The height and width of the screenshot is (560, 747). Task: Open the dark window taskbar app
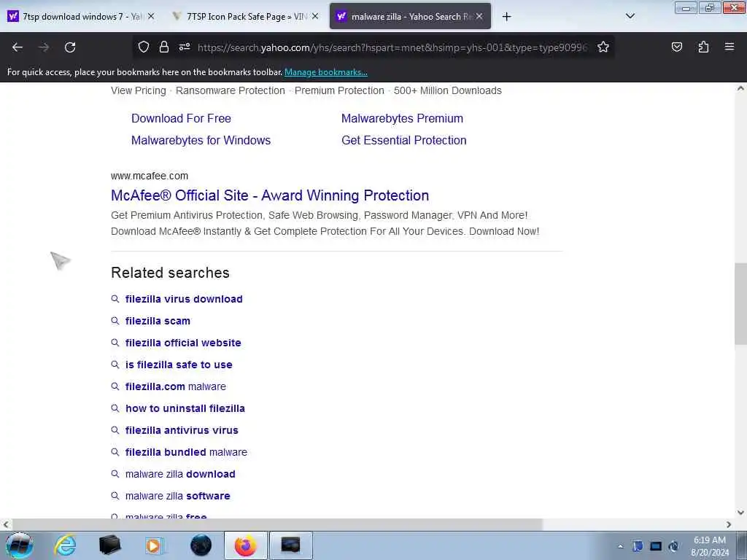point(290,545)
